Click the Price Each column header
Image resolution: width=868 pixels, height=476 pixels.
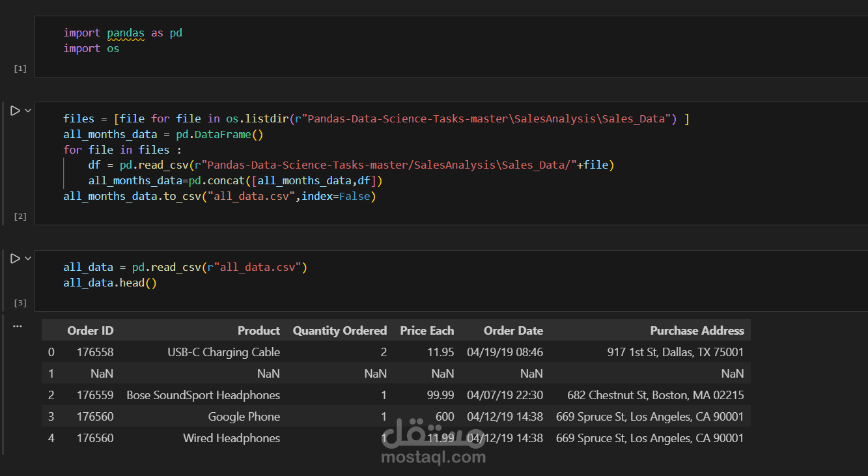(427, 331)
